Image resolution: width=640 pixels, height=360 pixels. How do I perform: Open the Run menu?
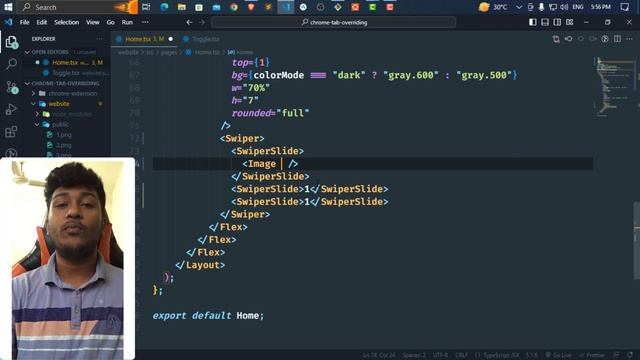(127, 22)
